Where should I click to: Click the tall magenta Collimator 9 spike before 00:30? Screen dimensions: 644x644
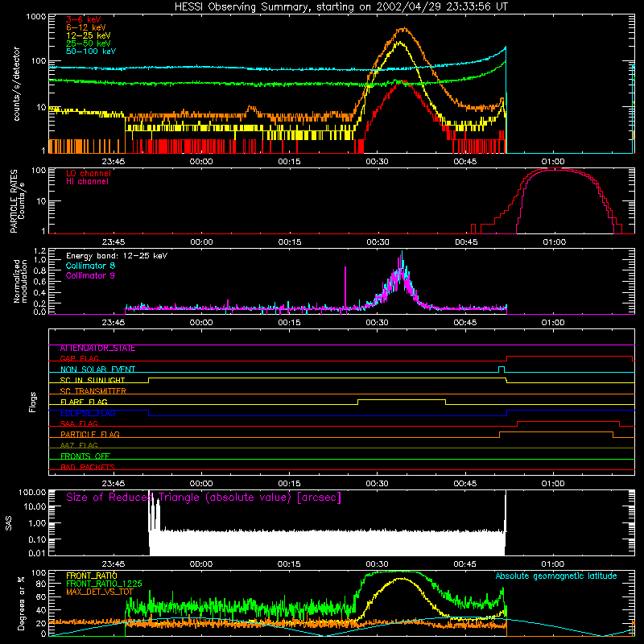345,287
